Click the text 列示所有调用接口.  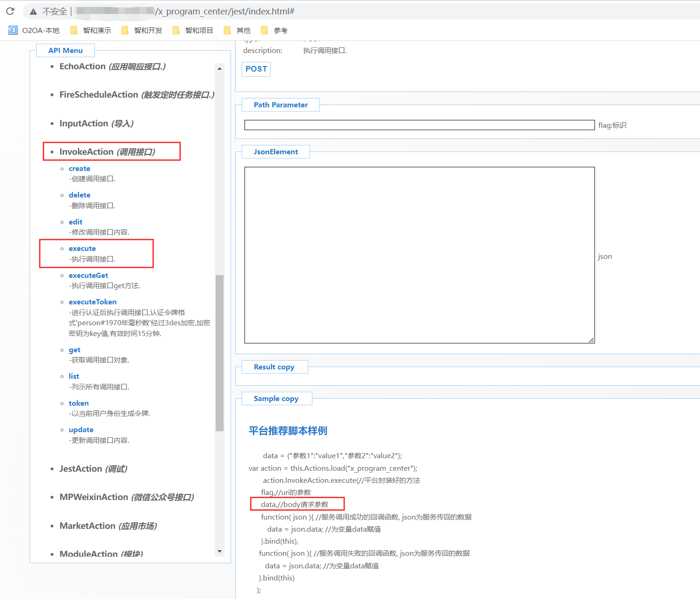click(99, 387)
